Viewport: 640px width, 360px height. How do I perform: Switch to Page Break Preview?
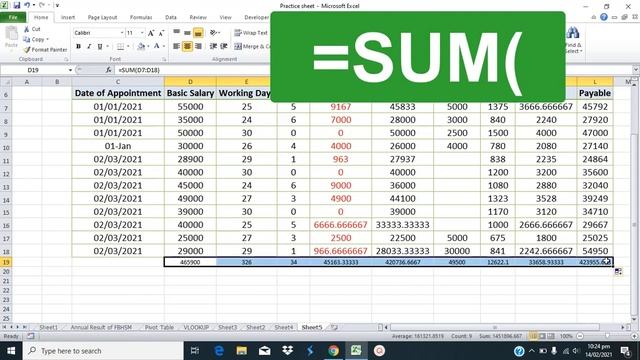pos(551,336)
